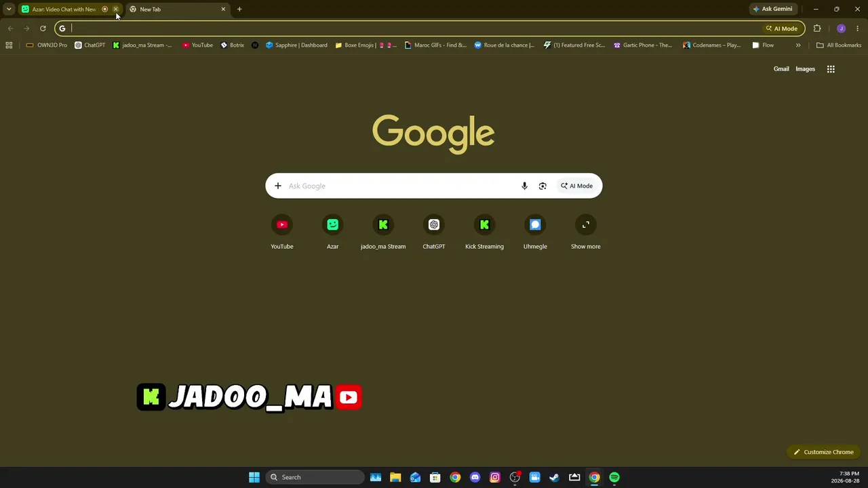The image size is (868, 488).
Task: Open OBS Studio from the taskbar
Action: pyautogui.click(x=515, y=477)
